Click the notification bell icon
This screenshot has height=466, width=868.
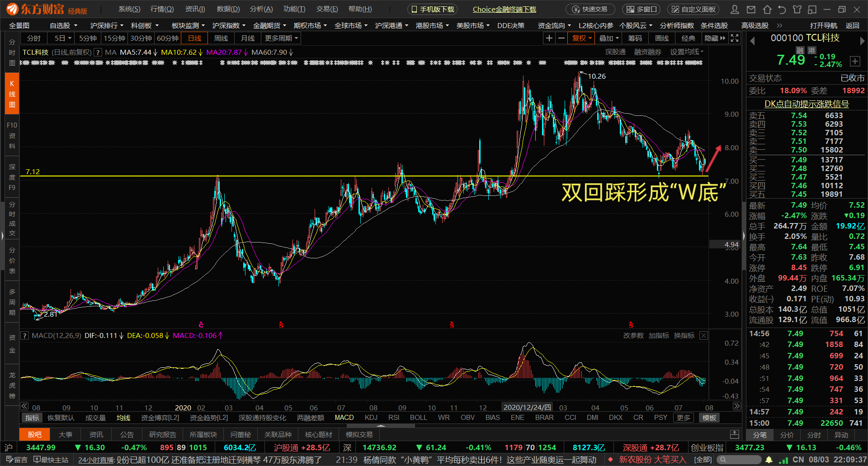(x=769, y=460)
